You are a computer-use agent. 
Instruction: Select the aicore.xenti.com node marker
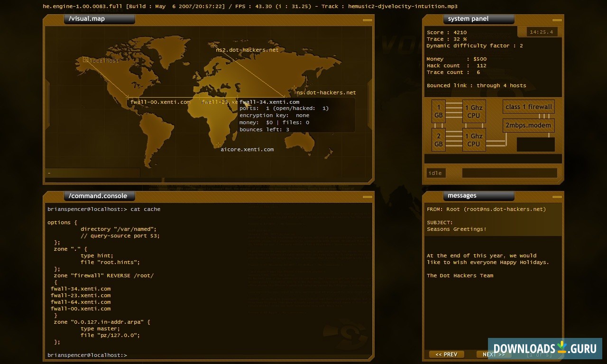pyautogui.click(x=218, y=145)
